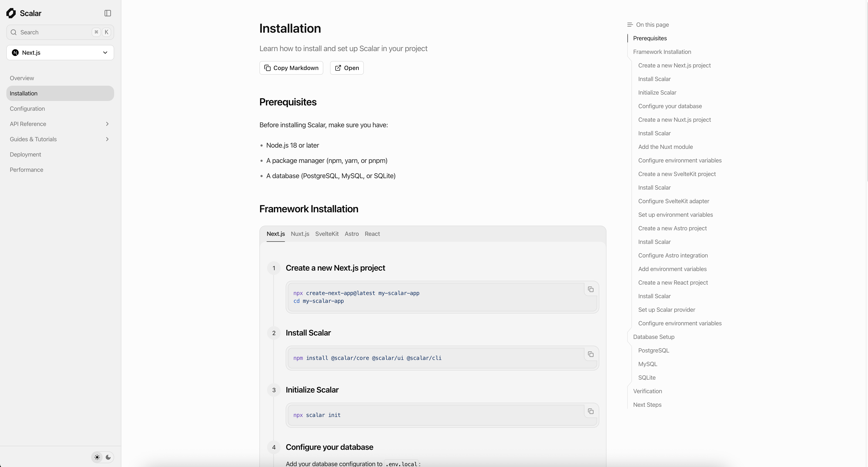This screenshot has height=467, width=868.
Task: Jump to Create a new SvelteKit project
Action: [677, 174]
